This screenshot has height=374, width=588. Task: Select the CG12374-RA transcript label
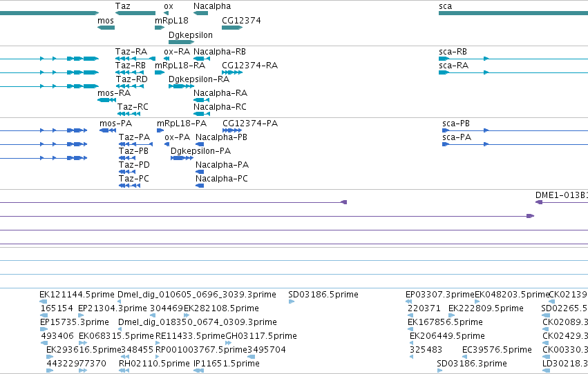[x=249, y=66]
